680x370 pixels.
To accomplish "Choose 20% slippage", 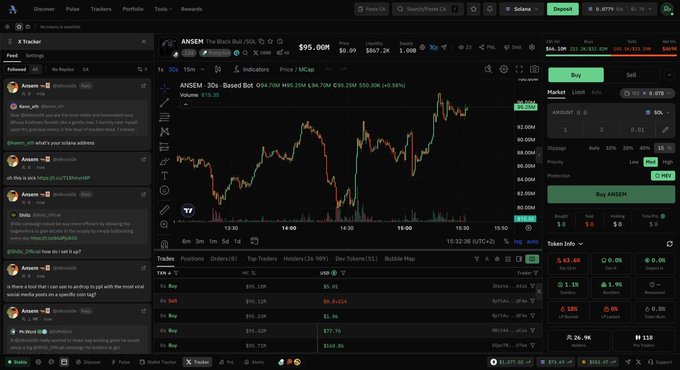I will pos(628,148).
